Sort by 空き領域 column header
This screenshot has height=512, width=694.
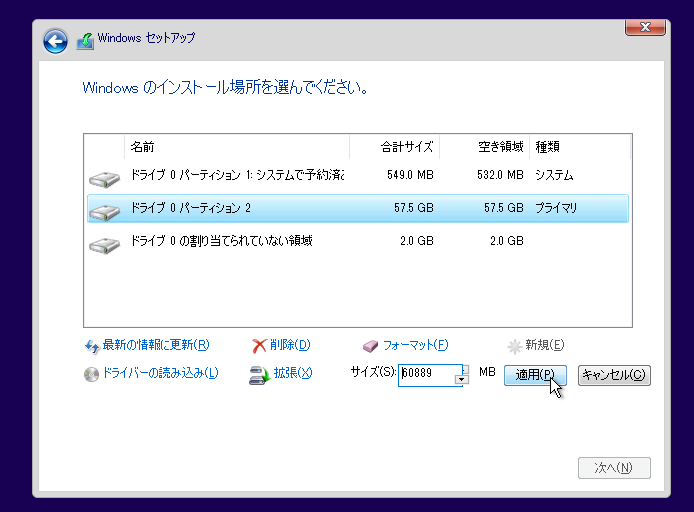[484, 146]
